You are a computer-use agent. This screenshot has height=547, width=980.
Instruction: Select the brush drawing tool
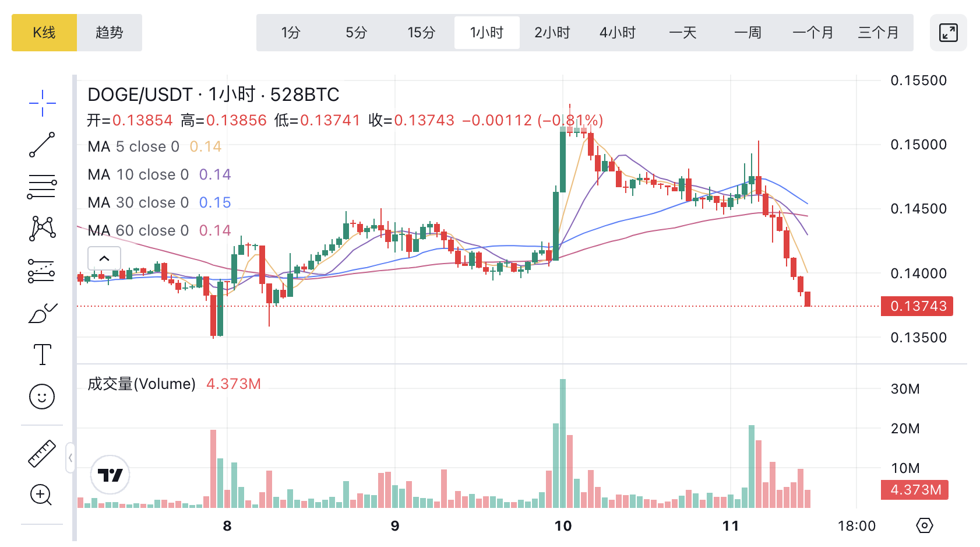click(x=42, y=313)
